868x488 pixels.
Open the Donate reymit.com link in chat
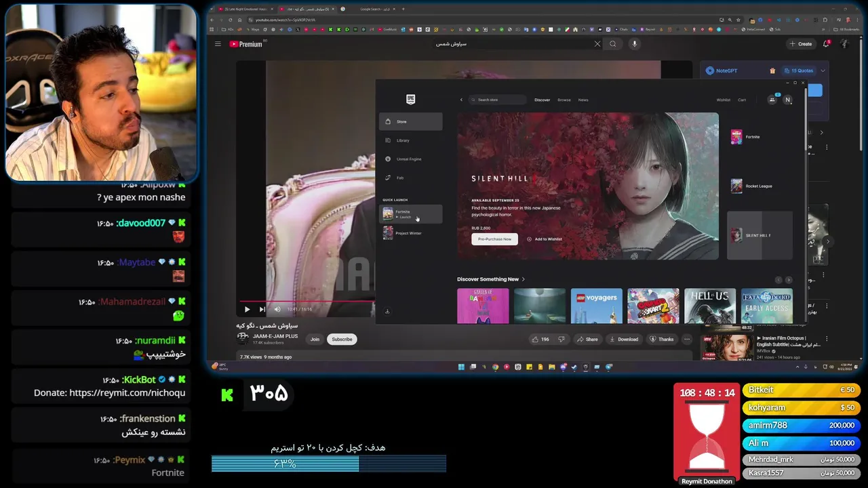point(127,392)
